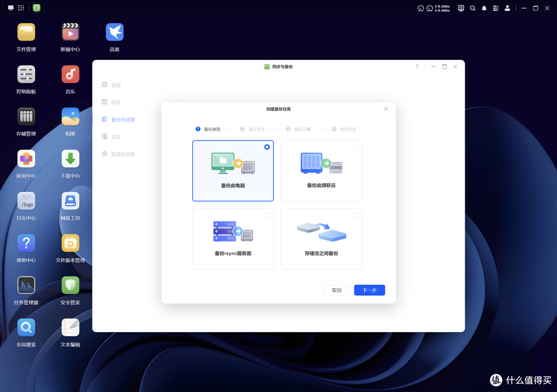This screenshot has height=392, width=557.
Task: Select the 备份rsync服务器 radio option
Action: 267,215
